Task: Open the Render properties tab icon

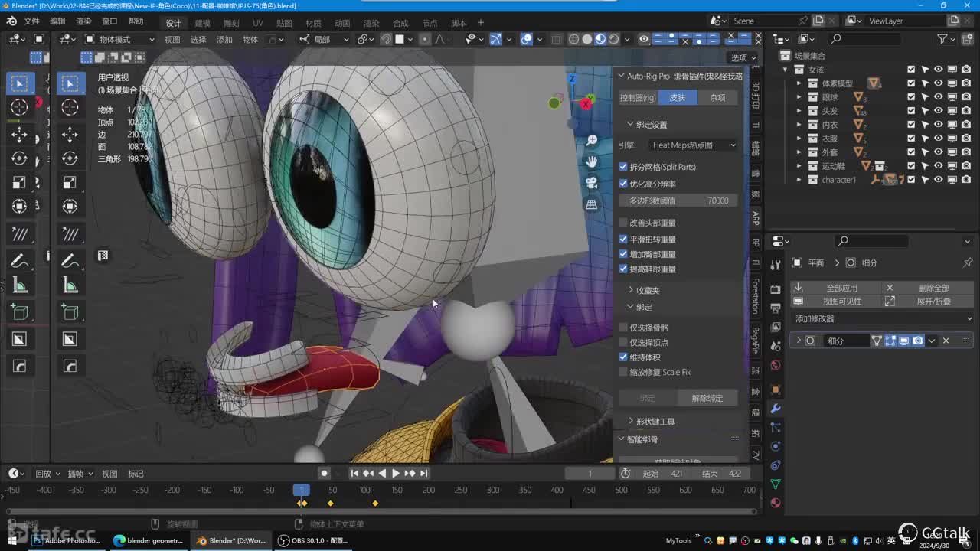Action: pos(776,289)
